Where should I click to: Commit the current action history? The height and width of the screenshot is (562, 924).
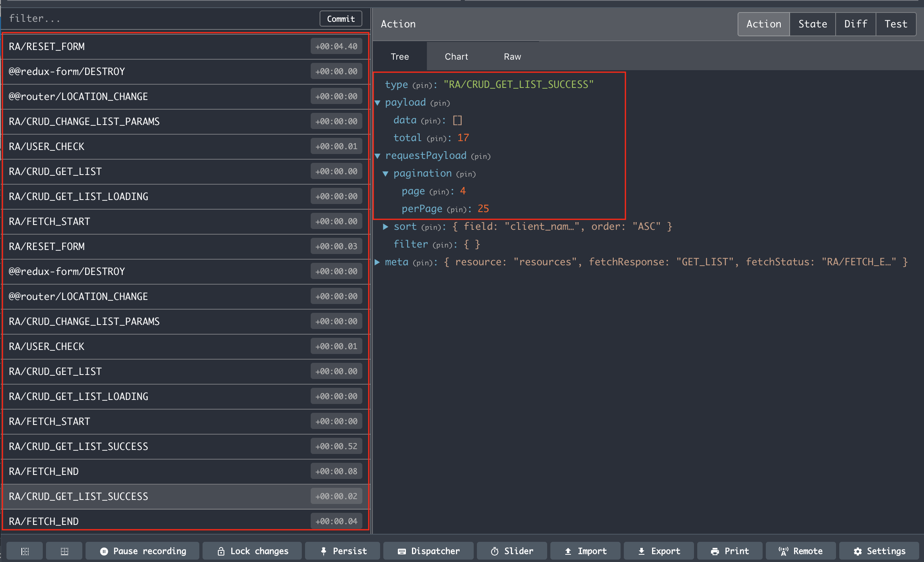pos(340,18)
